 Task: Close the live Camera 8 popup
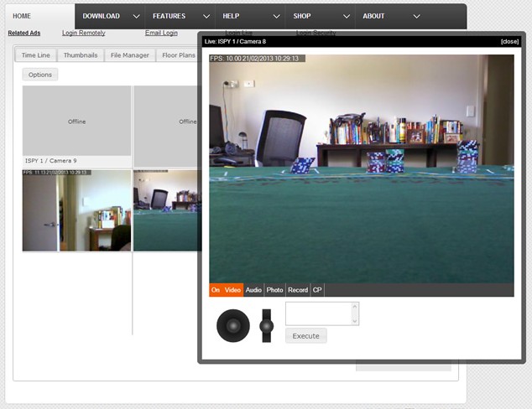pos(509,42)
